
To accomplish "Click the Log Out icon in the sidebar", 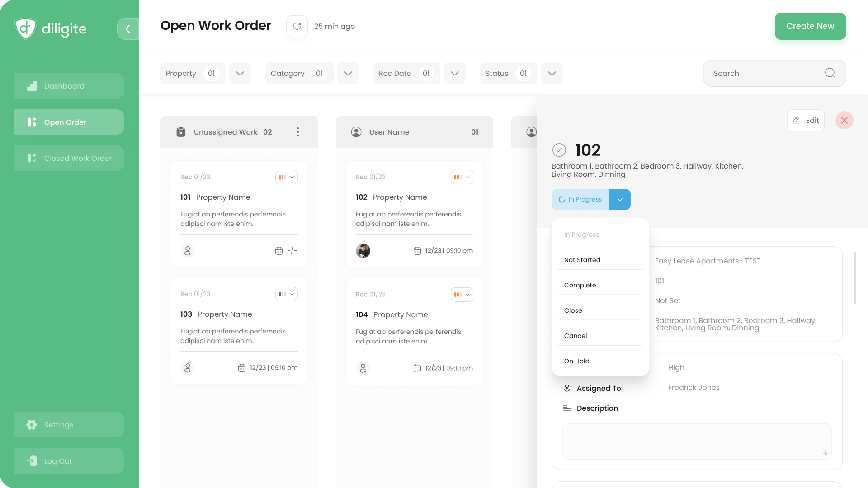I will [31, 461].
